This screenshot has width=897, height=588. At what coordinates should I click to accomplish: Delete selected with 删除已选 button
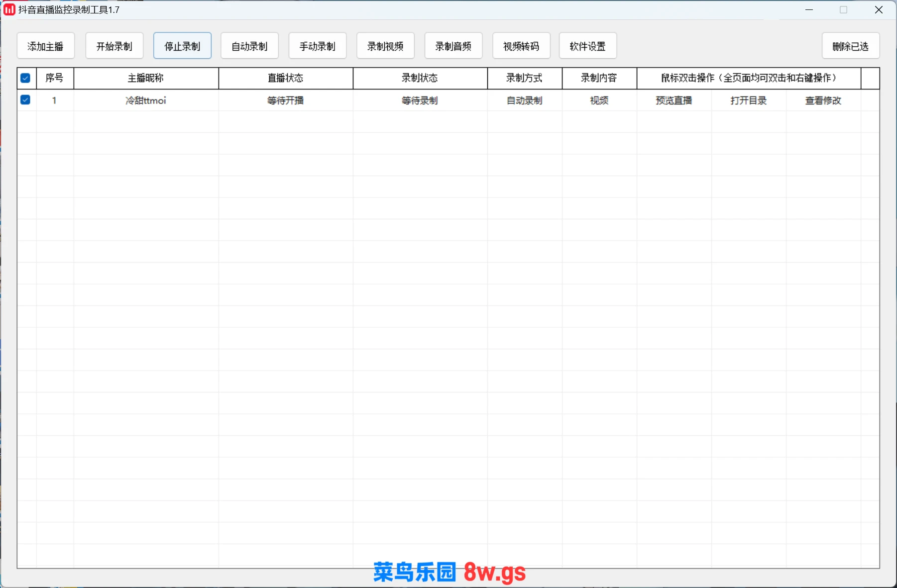(851, 46)
